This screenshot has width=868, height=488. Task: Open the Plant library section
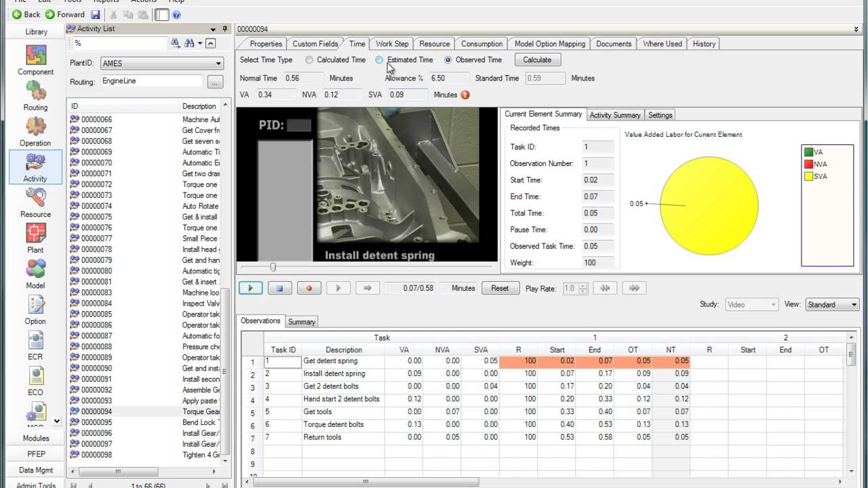(x=35, y=239)
